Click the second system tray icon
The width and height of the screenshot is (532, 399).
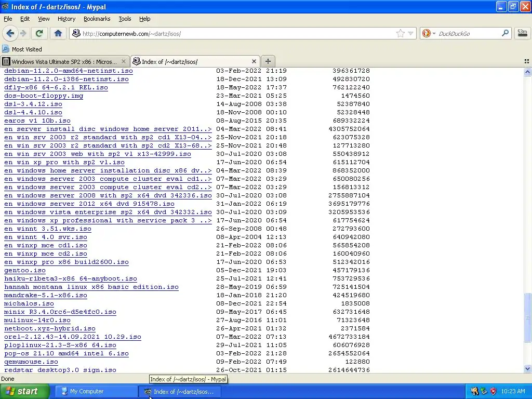point(484,391)
